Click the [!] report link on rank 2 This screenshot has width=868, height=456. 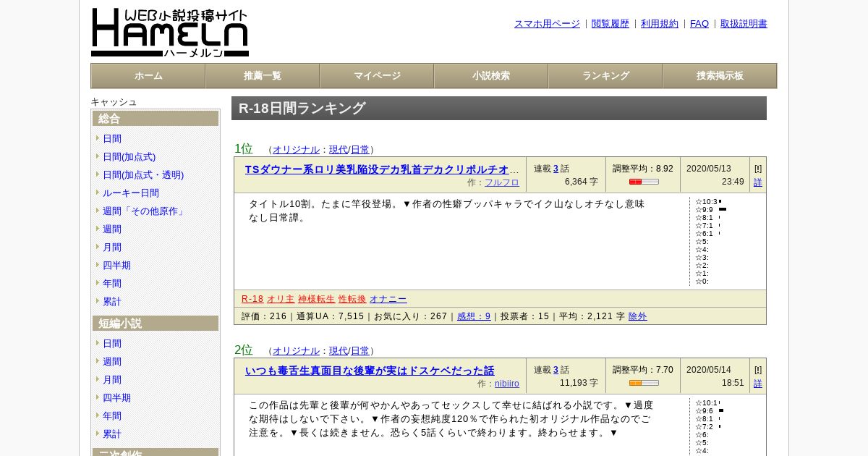(x=758, y=370)
